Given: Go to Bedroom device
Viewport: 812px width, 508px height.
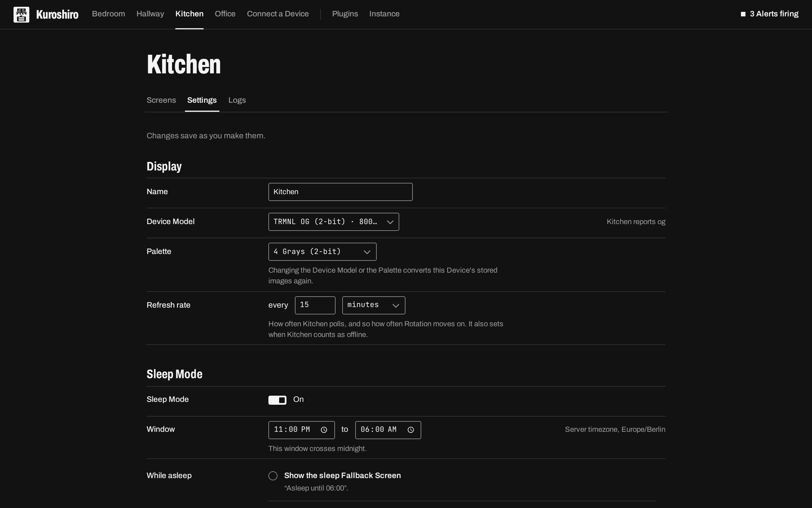Looking at the screenshot, I should 108,14.
